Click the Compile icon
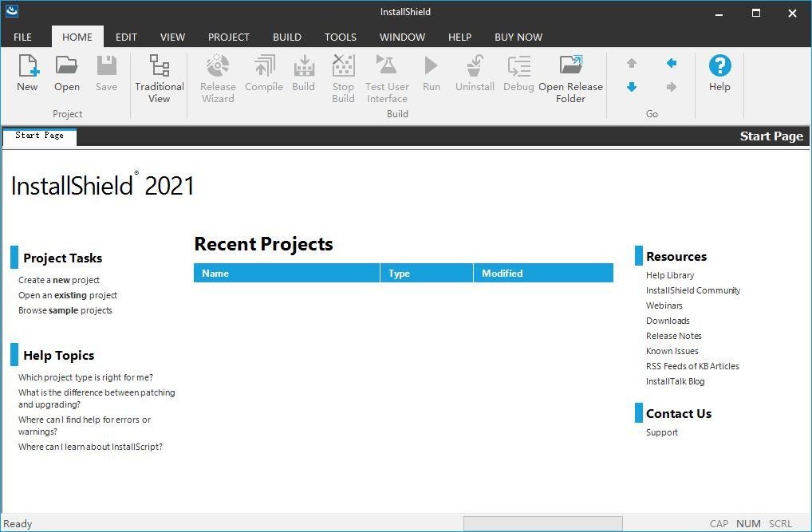Viewport: 812px width, 532px height. point(264,65)
